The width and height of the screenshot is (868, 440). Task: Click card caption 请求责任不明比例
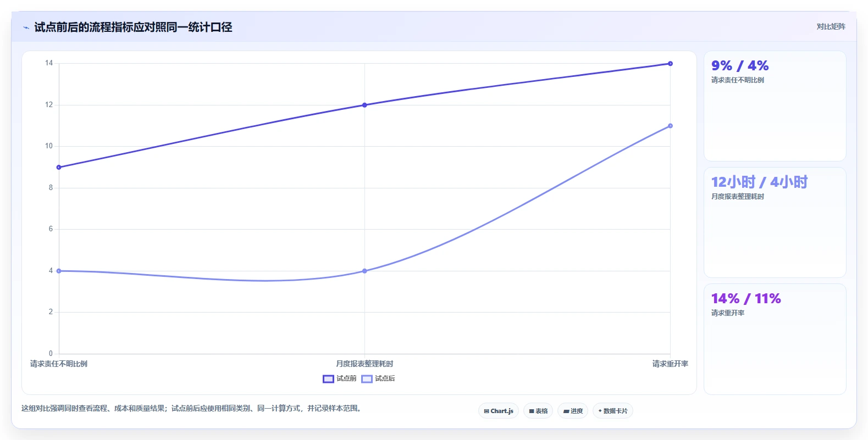738,80
